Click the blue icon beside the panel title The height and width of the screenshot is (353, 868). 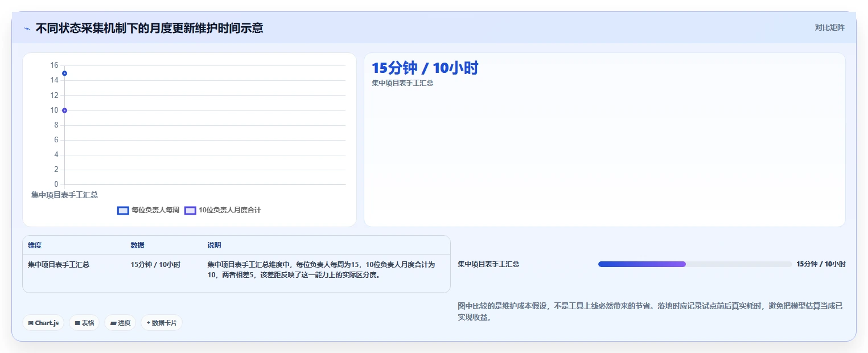click(x=27, y=28)
